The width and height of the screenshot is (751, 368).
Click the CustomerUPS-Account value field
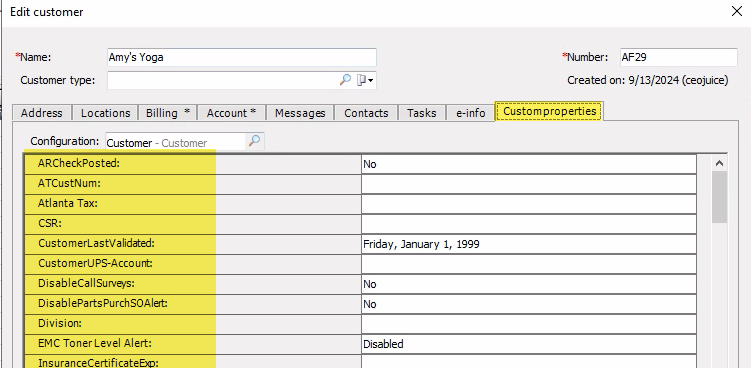(x=529, y=264)
